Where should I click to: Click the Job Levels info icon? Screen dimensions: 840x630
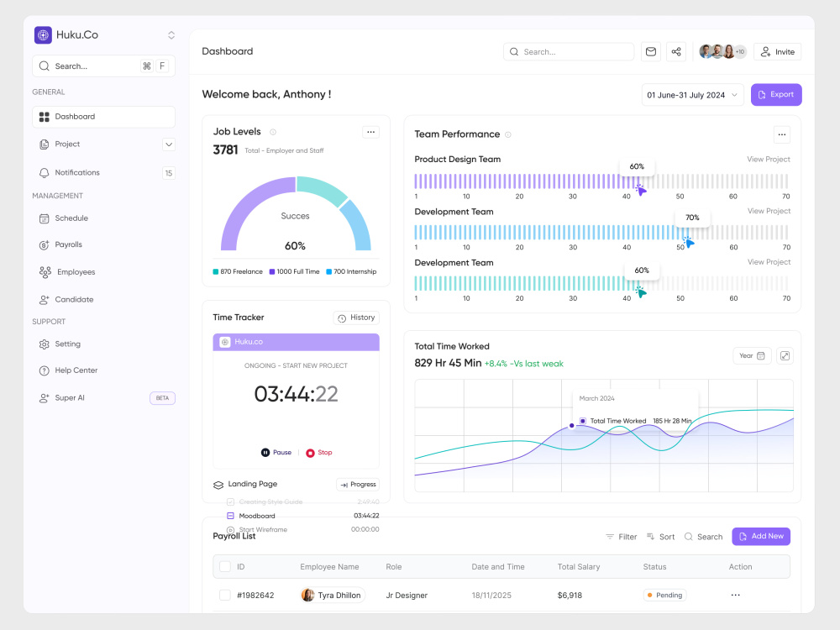[273, 133]
